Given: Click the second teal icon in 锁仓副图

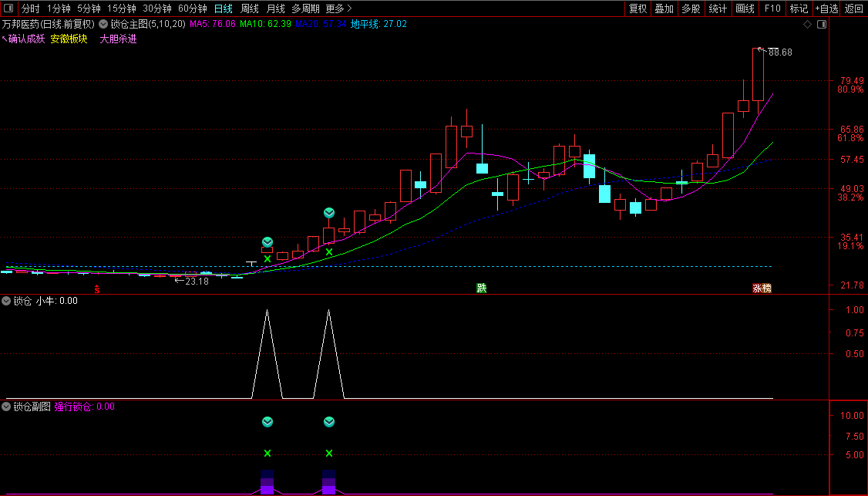Looking at the screenshot, I should point(329,422).
